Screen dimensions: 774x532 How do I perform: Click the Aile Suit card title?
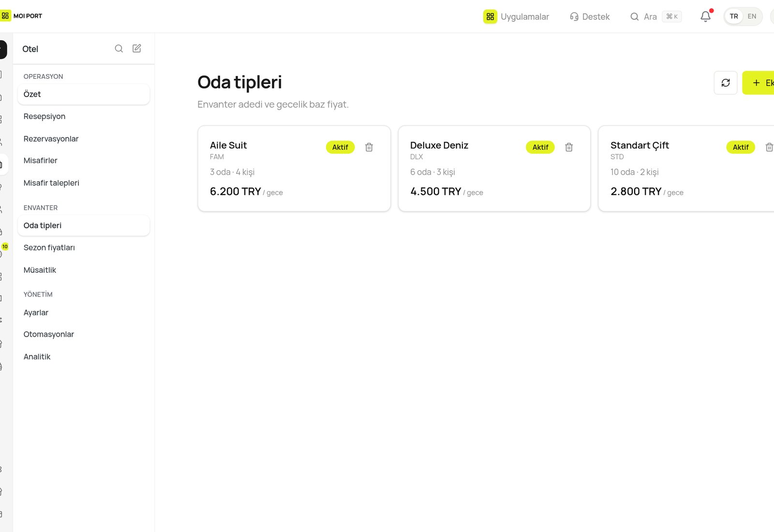228,145
